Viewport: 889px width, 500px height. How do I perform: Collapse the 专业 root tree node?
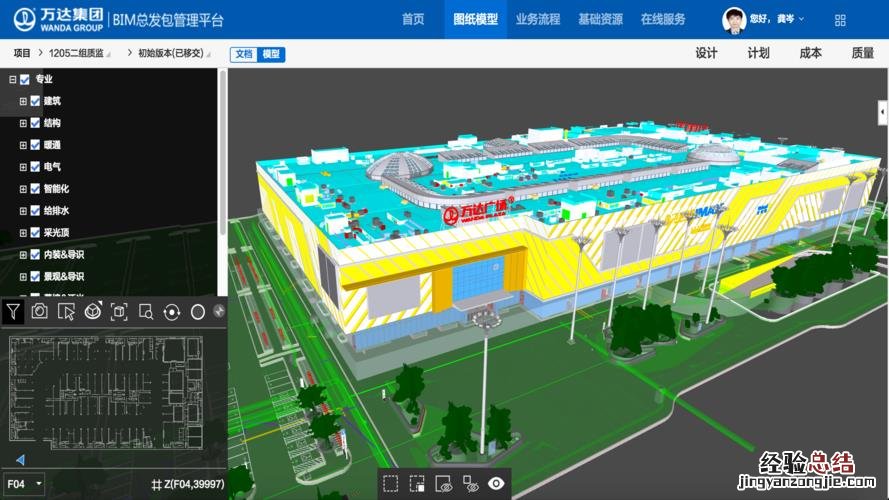(12, 79)
